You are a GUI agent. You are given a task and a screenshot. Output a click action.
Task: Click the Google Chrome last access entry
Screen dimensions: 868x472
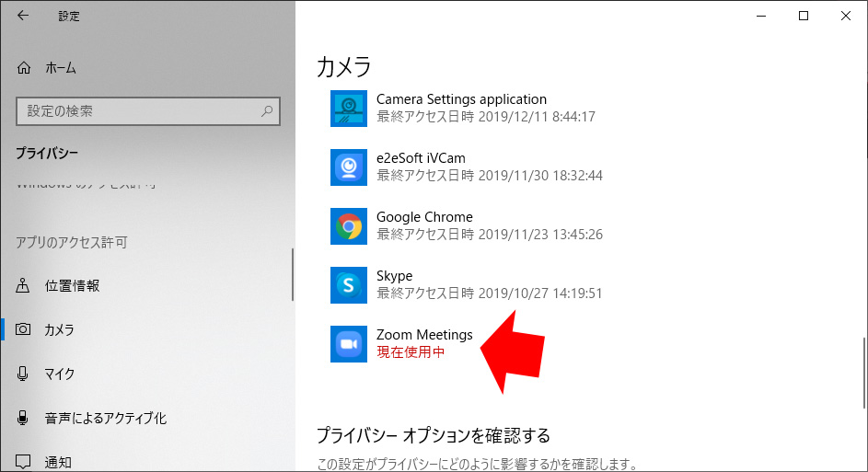pyautogui.click(x=489, y=235)
